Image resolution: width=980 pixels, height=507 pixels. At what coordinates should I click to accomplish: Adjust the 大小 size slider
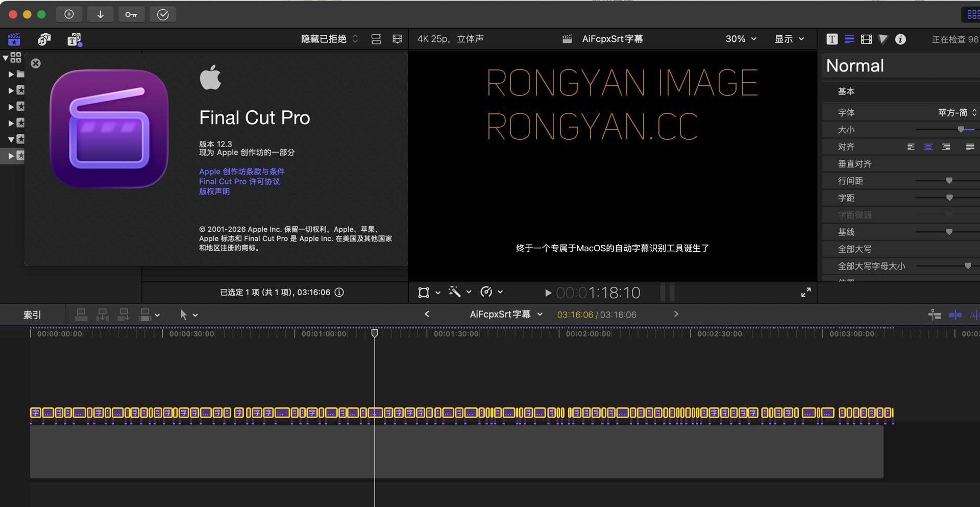pos(961,130)
